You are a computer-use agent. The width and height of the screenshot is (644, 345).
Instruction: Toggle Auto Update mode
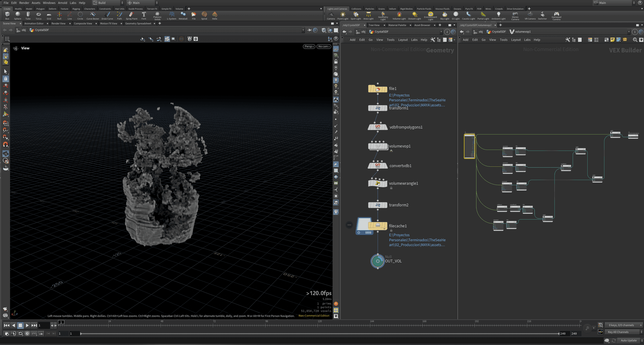pos(629,340)
